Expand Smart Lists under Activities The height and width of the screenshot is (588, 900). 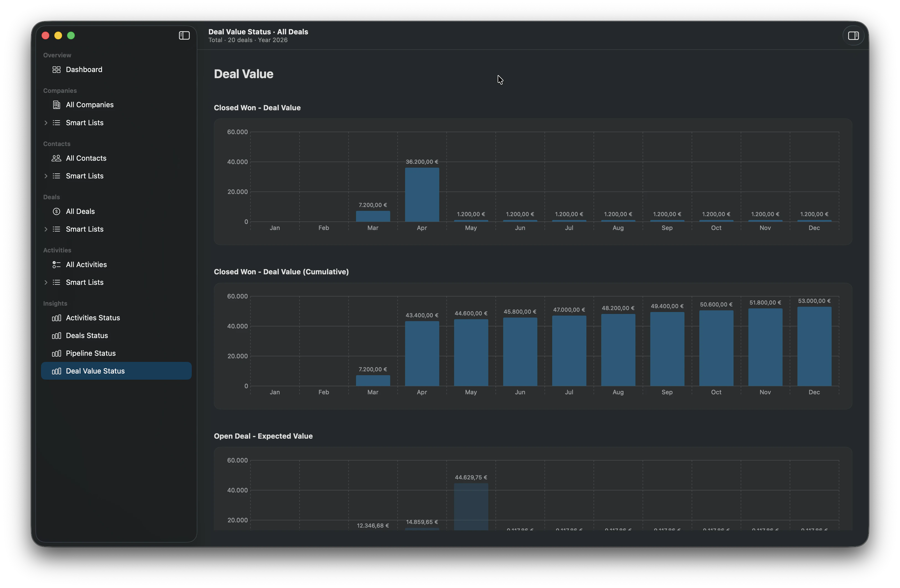click(x=45, y=282)
